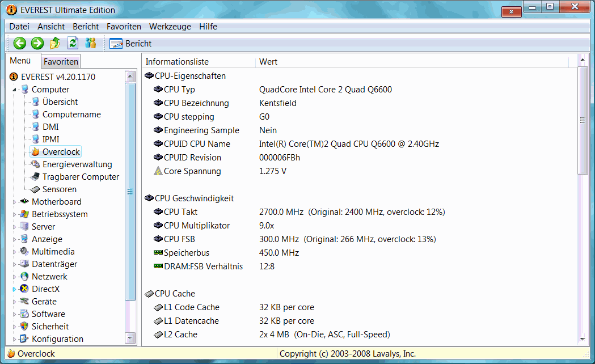
Task: Sort by the Wert column header
Action: coord(412,62)
